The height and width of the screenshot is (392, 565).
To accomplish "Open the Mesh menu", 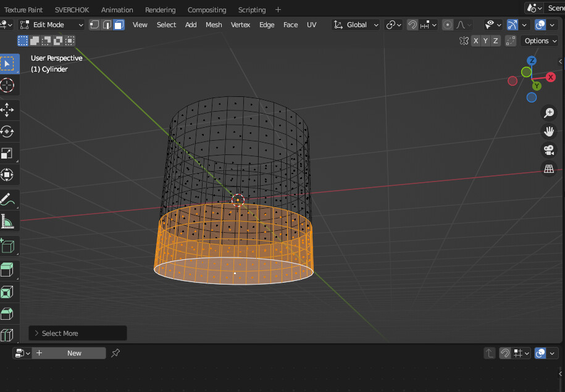I will point(214,25).
